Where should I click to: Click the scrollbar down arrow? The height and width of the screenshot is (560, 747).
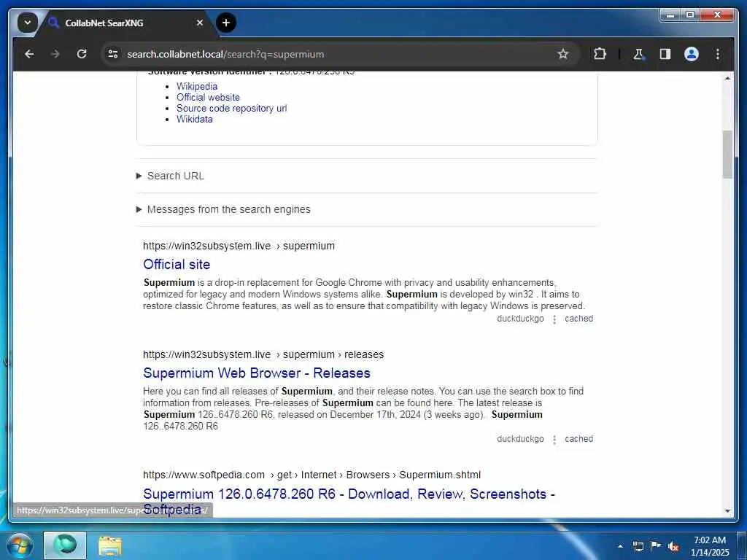[727, 511]
